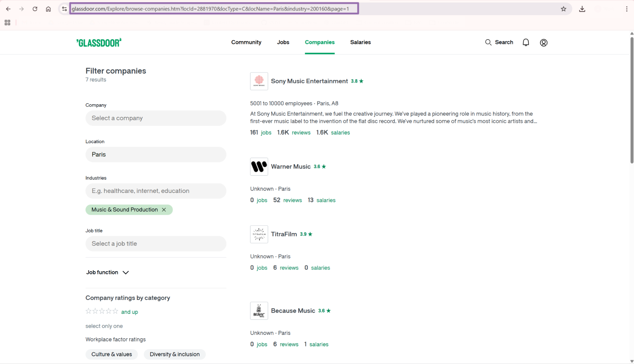Viewport: 634px width, 364px height.
Task: Expand the Job function section
Action: coord(108,272)
